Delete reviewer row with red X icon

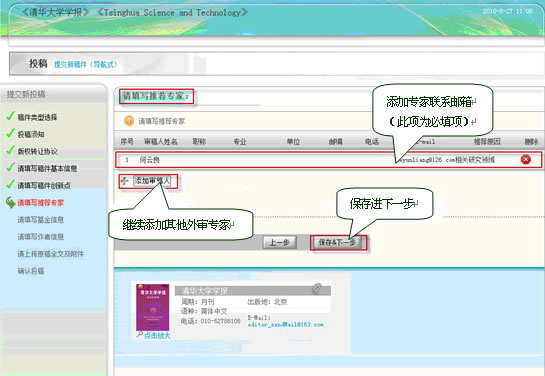coord(526,160)
